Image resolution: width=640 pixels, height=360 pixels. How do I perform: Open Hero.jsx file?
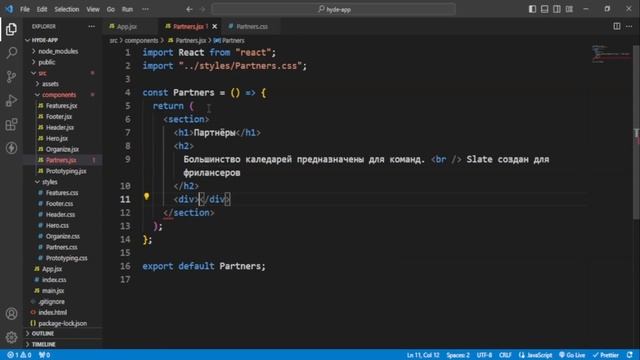57,138
